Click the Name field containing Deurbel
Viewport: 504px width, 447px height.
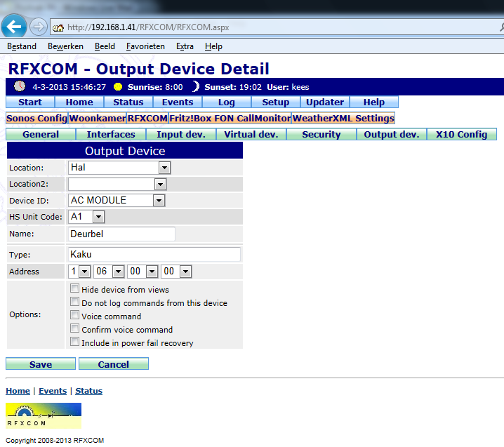121,234
